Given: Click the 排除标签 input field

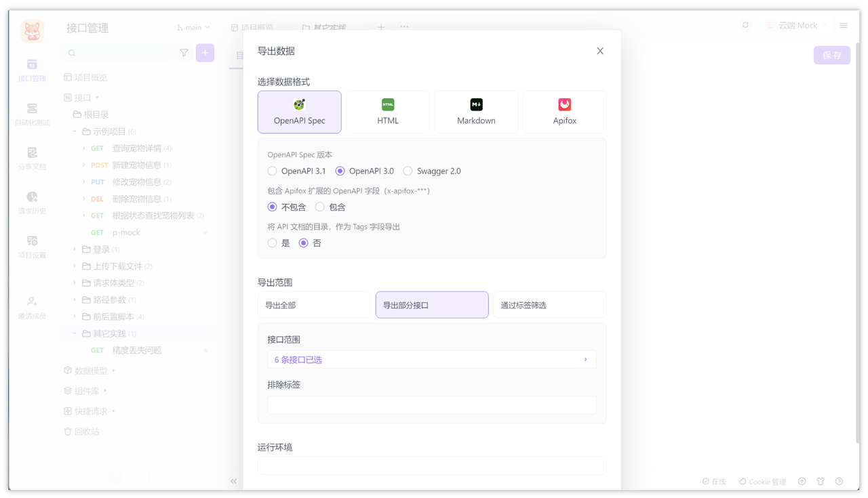Looking at the screenshot, I should click(432, 404).
